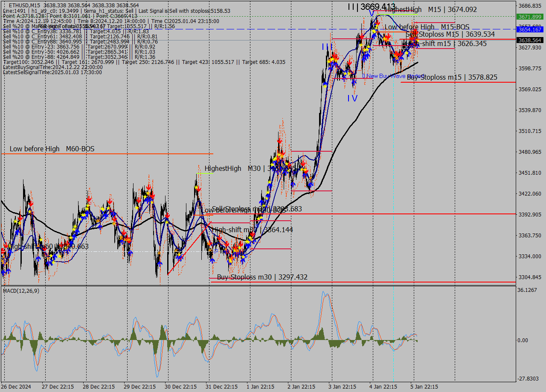Click the Sell %10 @ C_Entry88: 3640.995 row
The width and height of the screenshot is (546, 392).
(80, 41)
